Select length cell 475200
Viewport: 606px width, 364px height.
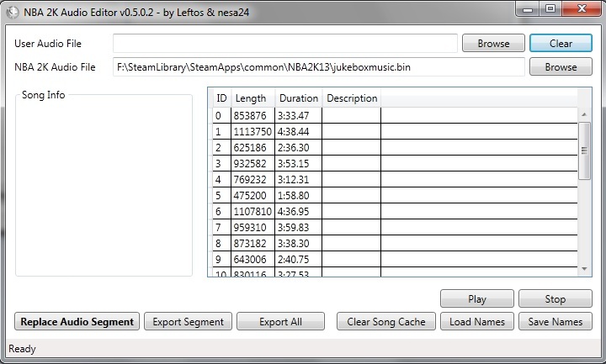click(252, 195)
